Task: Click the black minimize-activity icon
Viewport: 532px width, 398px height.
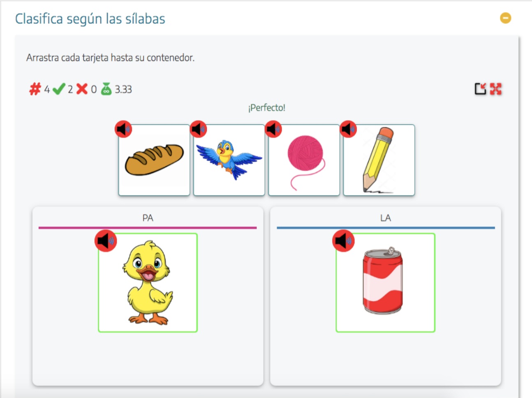Action: click(480, 89)
